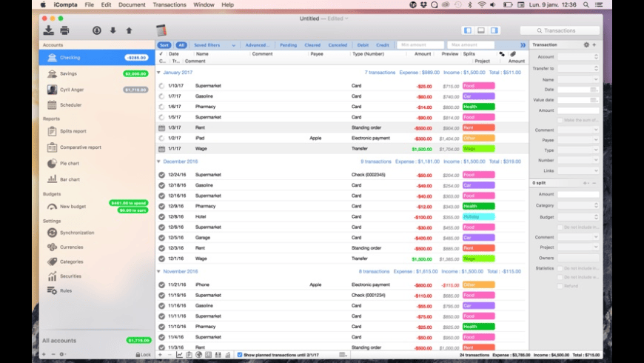Toggle cleared check for 11/21/16 iPhone
The image size is (644, 363).
[x=161, y=284]
